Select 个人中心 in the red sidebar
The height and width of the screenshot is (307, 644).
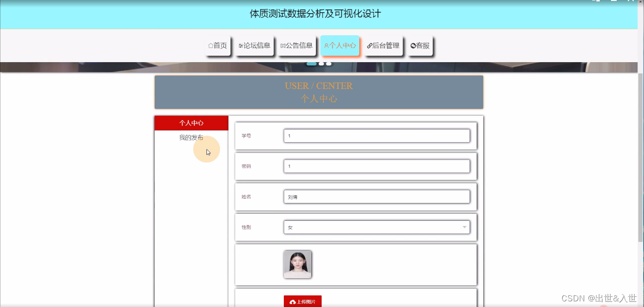(191, 123)
